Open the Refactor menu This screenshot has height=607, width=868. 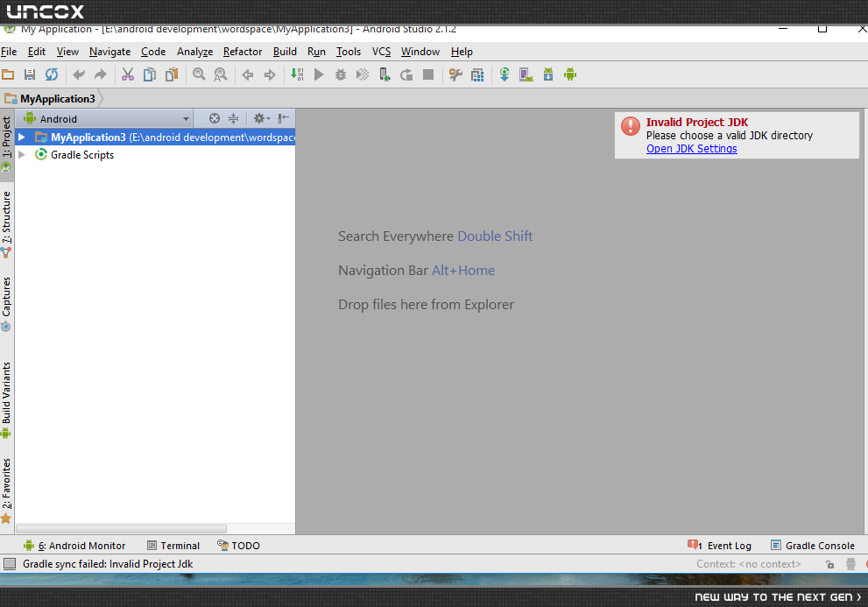(243, 52)
